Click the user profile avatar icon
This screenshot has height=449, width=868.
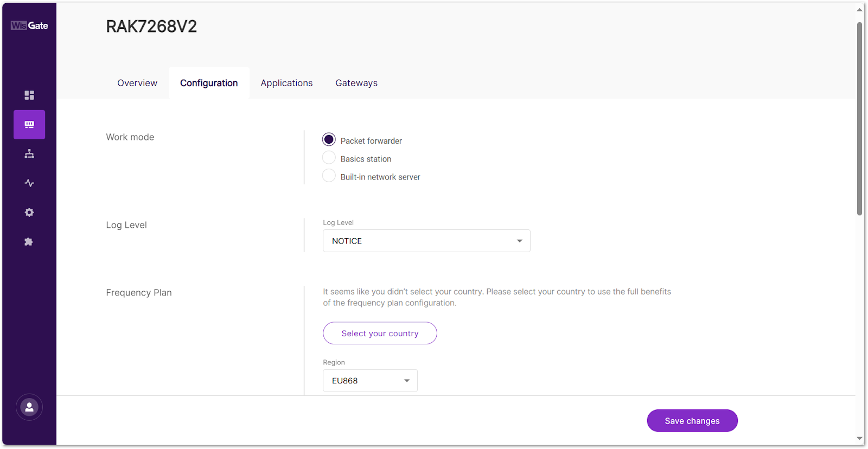[x=29, y=407]
